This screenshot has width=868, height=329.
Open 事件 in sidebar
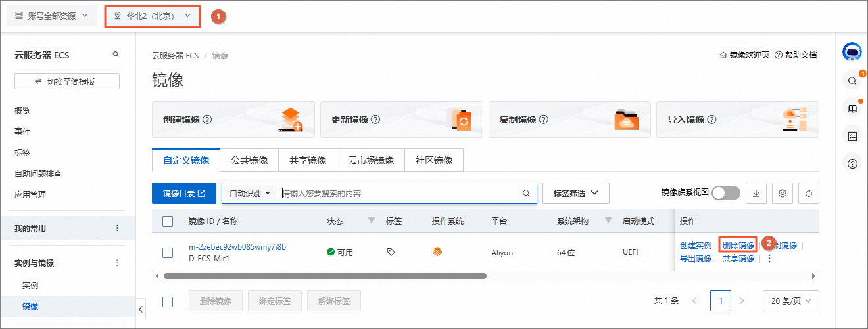[22, 131]
